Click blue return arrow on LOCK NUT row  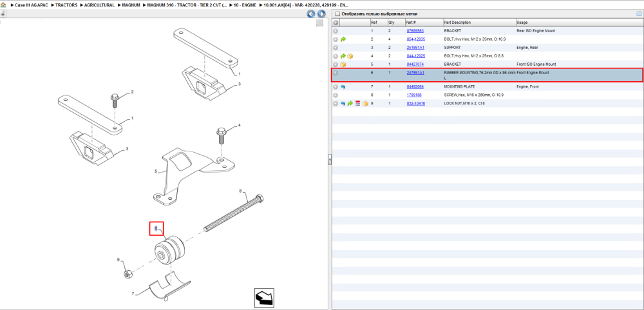pos(343,104)
